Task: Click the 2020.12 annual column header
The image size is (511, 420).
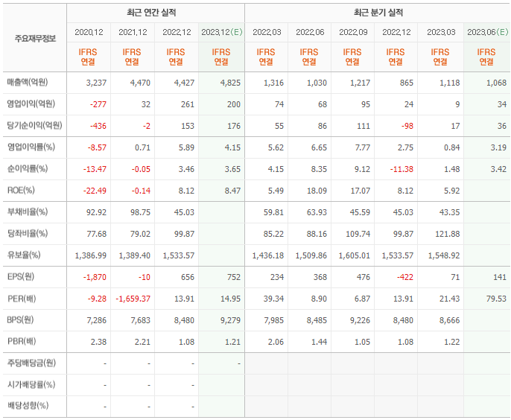Action: [x=89, y=32]
